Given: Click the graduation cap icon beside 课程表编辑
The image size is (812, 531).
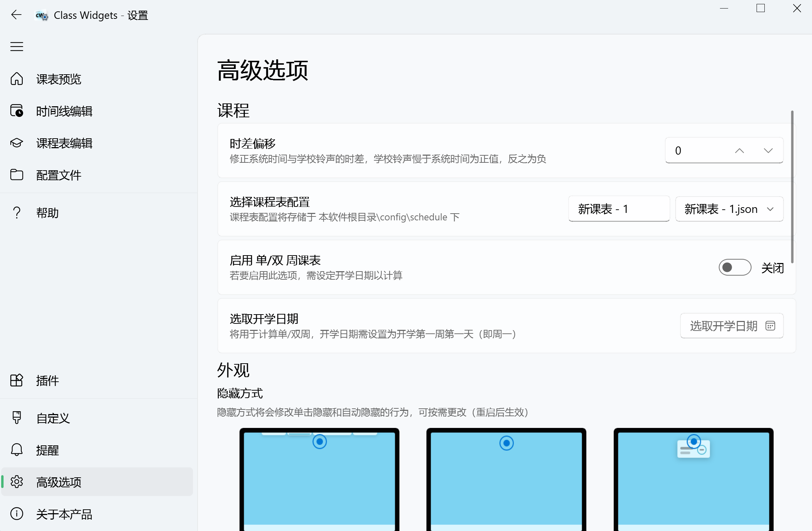Looking at the screenshot, I should [17, 143].
